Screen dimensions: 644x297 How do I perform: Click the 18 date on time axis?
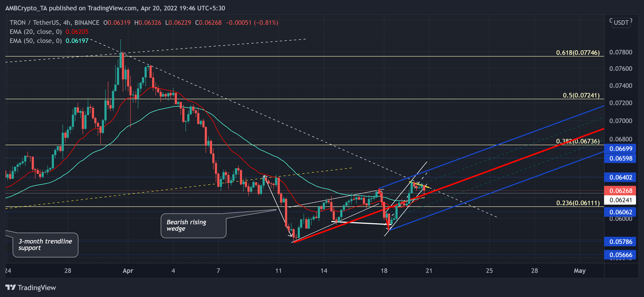point(384,270)
